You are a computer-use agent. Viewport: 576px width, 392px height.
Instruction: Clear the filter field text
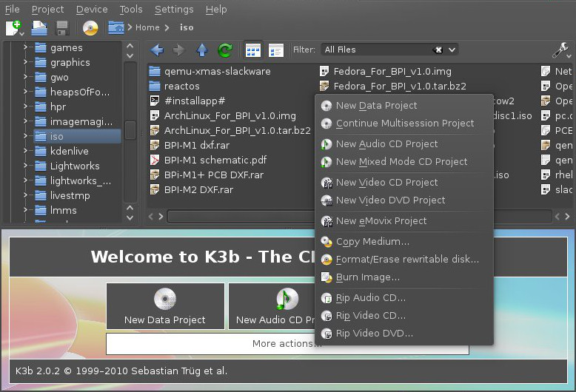pos(438,50)
